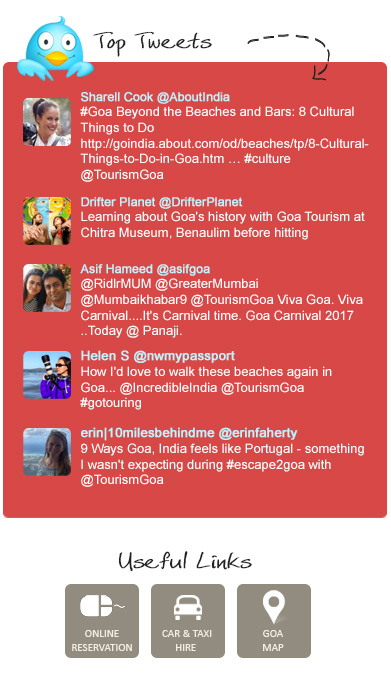Click Helen S's profile photo
Viewport: 391px width, 675px height.
(47, 375)
